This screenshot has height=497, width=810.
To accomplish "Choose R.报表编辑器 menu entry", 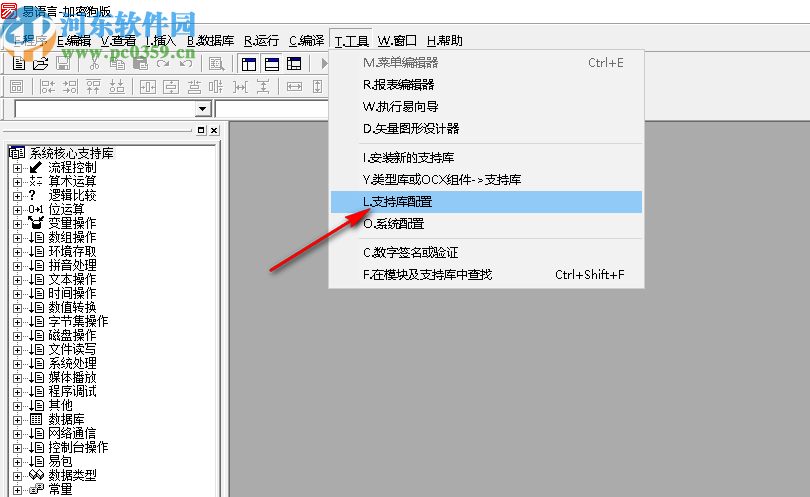I will [x=486, y=85].
